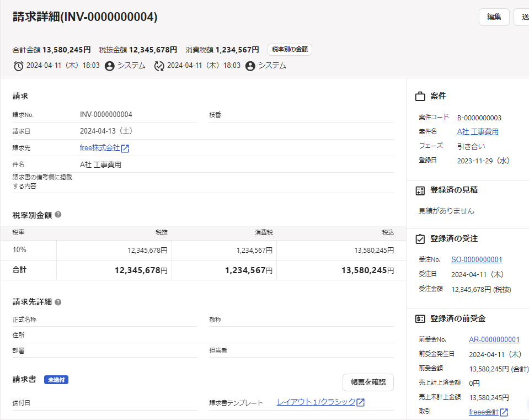Open the 税率別の金額 button
Image resolution: width=529 pixels, height=420 pixels.
click(290, 49)
